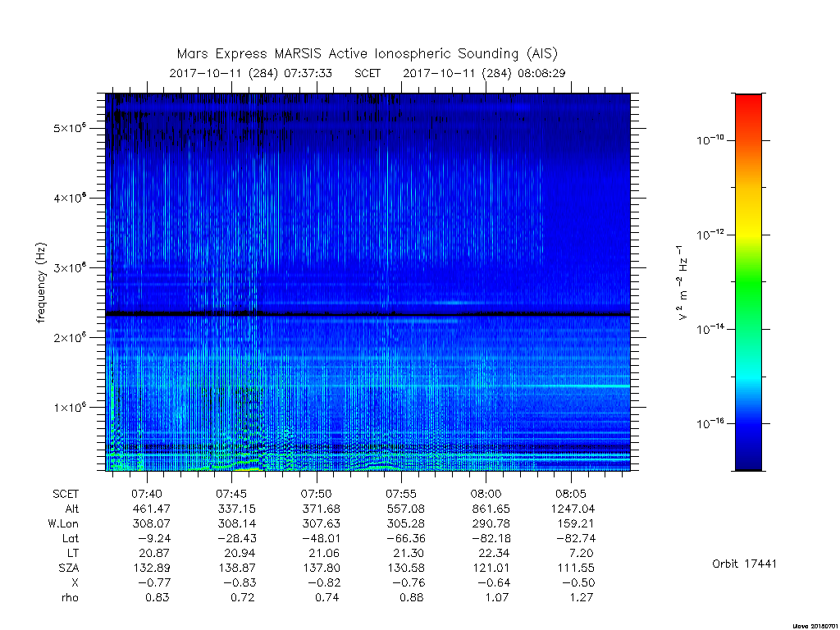Click the 07:55 time tick label
The image size is (840, 630).
click(401, 494)
